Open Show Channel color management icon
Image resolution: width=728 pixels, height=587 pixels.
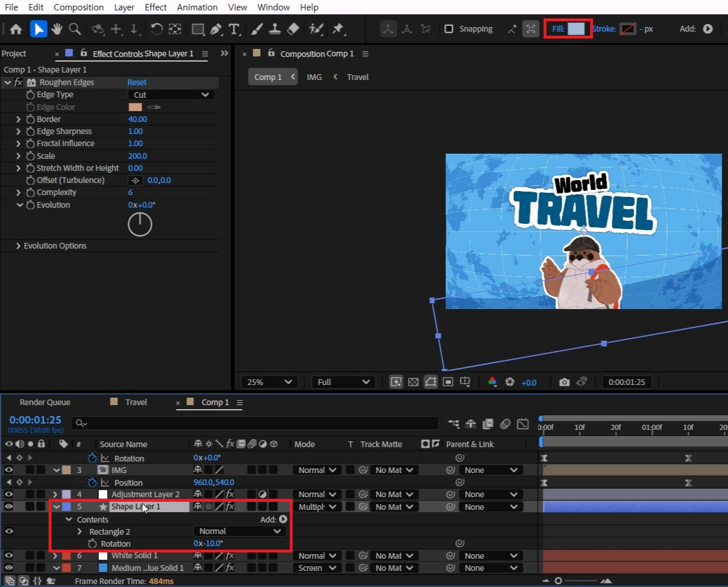click(492, 382)
